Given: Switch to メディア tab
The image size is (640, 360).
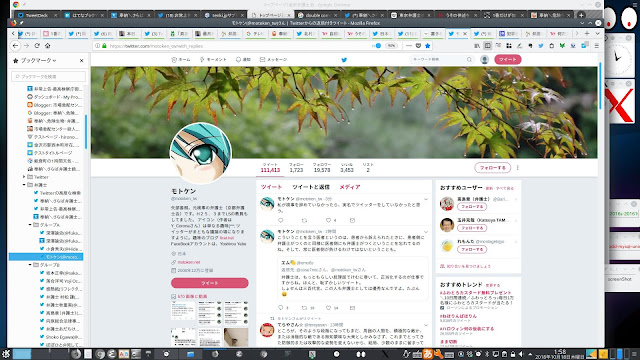Looking at the screenshot, I should click(x=350, y=187).
